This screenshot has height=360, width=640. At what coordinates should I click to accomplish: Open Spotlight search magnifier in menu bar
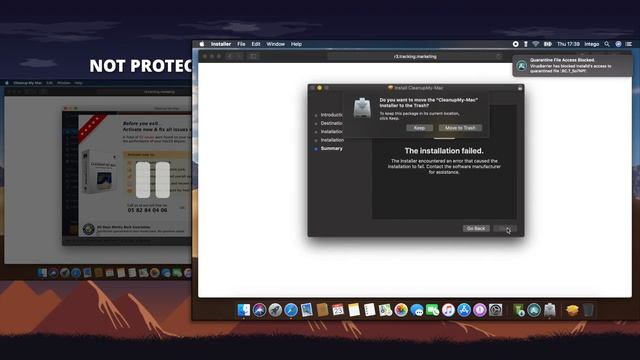(607, 44)
